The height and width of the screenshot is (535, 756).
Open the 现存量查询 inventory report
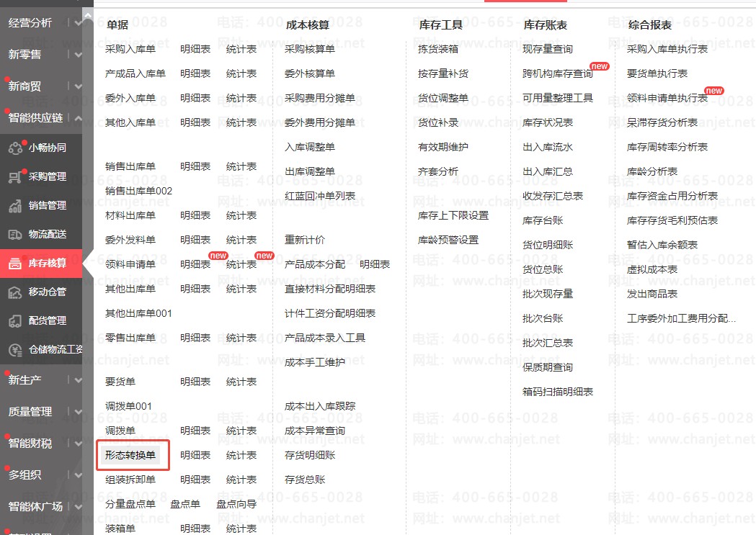click(548, 50)
